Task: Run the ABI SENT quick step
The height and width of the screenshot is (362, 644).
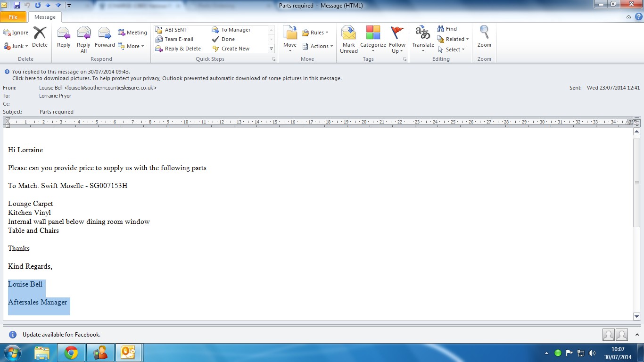Action: click(171, 30)
